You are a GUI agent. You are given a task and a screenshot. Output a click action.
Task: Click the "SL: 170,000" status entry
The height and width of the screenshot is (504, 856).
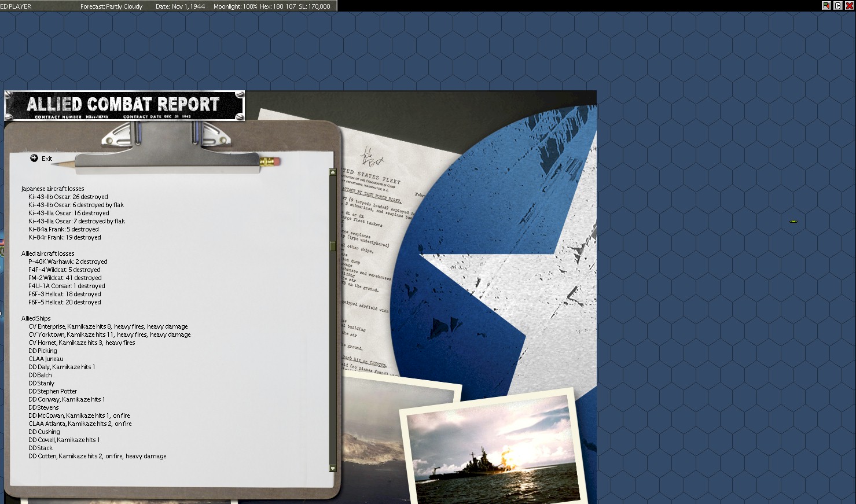click(x=314, y=6)
